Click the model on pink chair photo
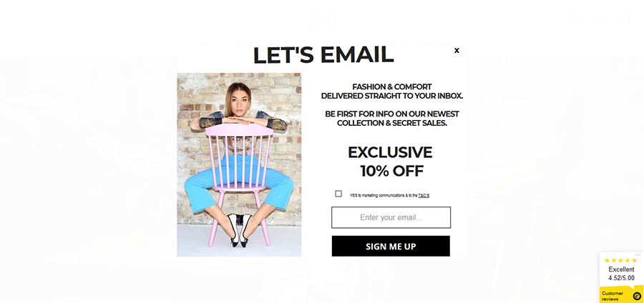644x303 pixels. click(239, 165)
